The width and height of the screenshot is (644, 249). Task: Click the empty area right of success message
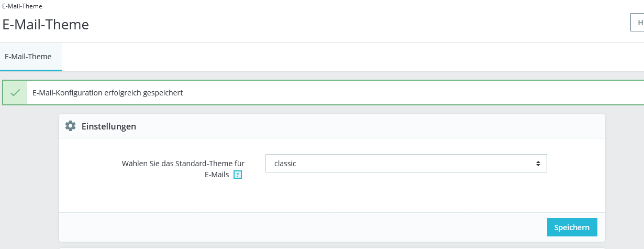pos(419,93)
